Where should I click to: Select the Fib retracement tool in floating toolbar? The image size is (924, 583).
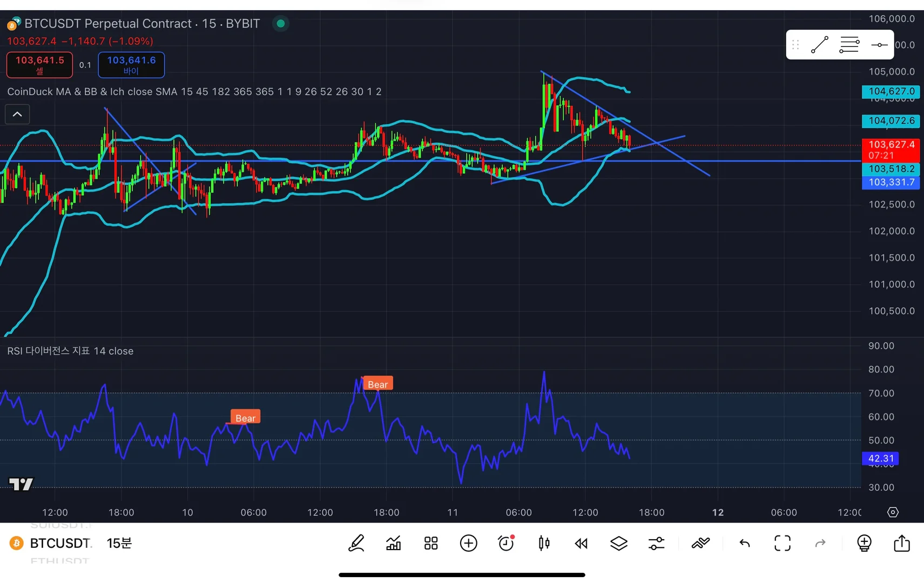tap(849, 45)
